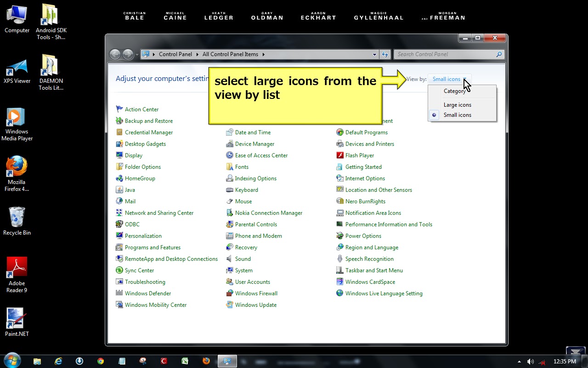
Task: Open Mouse settings
Action: point(243,201)
